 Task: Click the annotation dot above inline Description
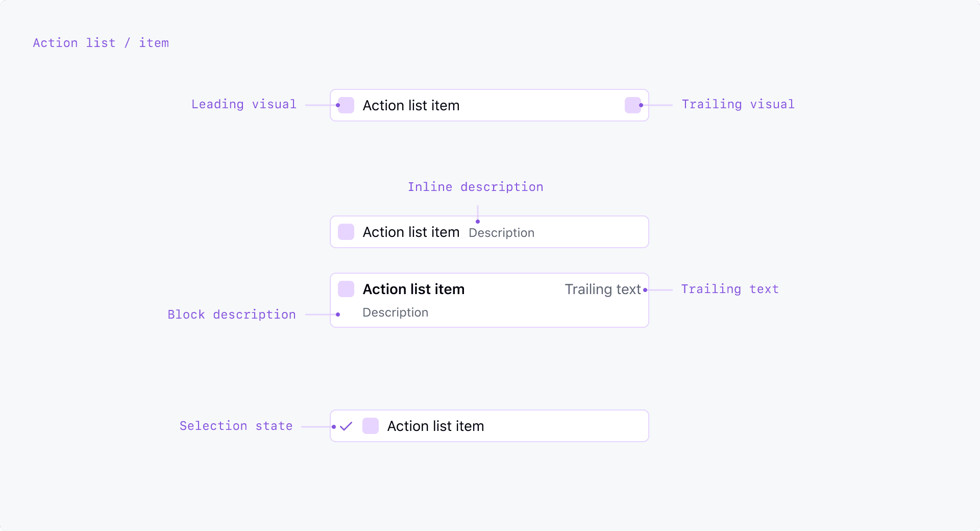pyautogui.click(x=478, y=221)
